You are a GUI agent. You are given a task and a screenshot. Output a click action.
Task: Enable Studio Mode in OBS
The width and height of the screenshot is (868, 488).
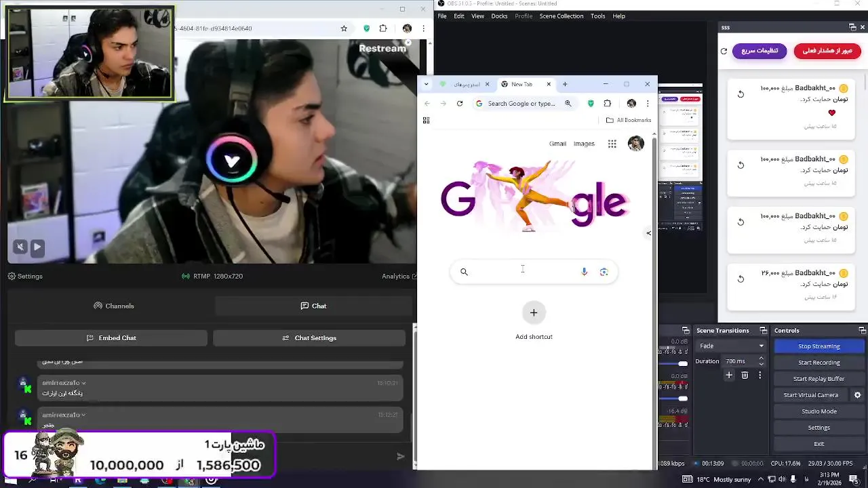(x=819, y=411)
